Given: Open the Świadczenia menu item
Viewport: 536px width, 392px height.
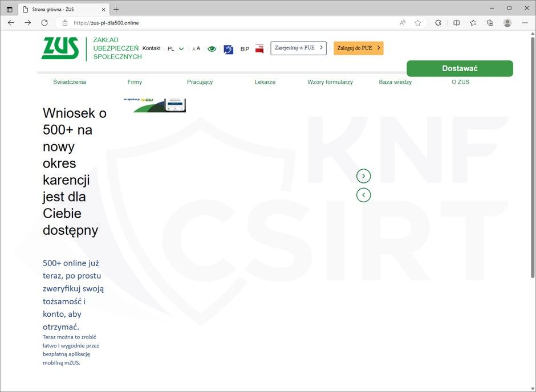Looking at the screenshot, I should coord(70,82).
